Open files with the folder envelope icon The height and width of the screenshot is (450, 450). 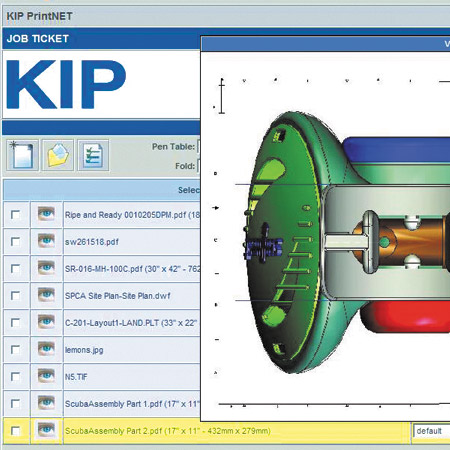click(58, 155)
